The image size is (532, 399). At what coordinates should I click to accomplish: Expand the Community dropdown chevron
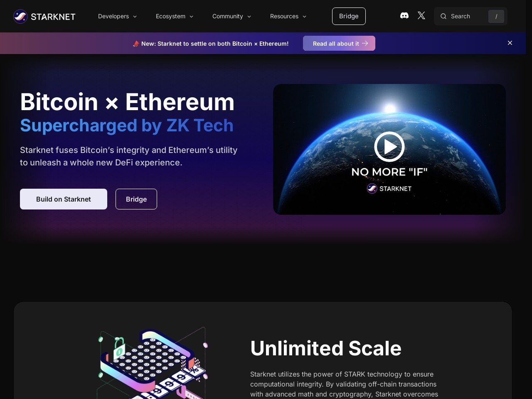pyautogui.click(x=249, y=17)
